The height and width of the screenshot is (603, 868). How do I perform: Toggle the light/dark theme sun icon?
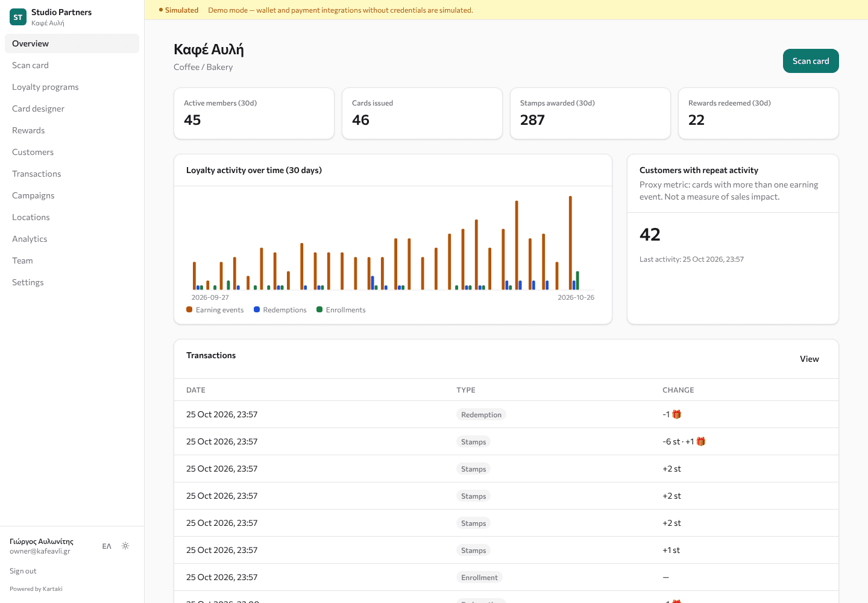(x=125, y=546)
